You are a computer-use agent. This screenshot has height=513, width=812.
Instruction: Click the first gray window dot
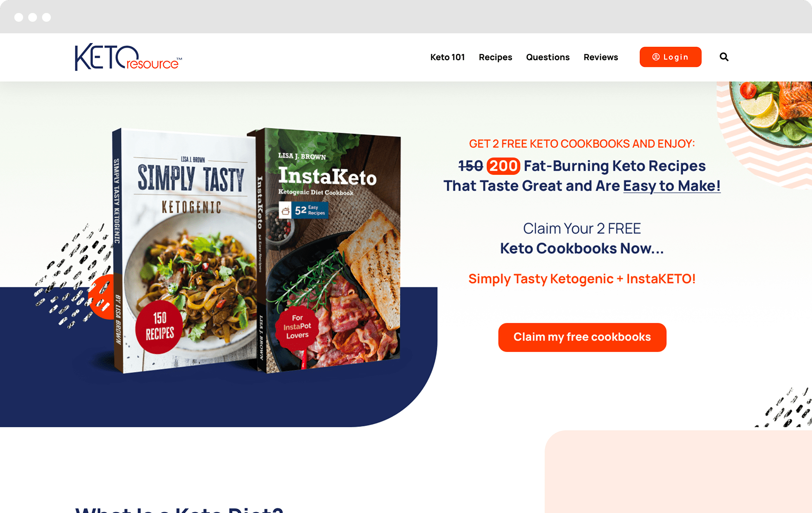click(18, 17)
